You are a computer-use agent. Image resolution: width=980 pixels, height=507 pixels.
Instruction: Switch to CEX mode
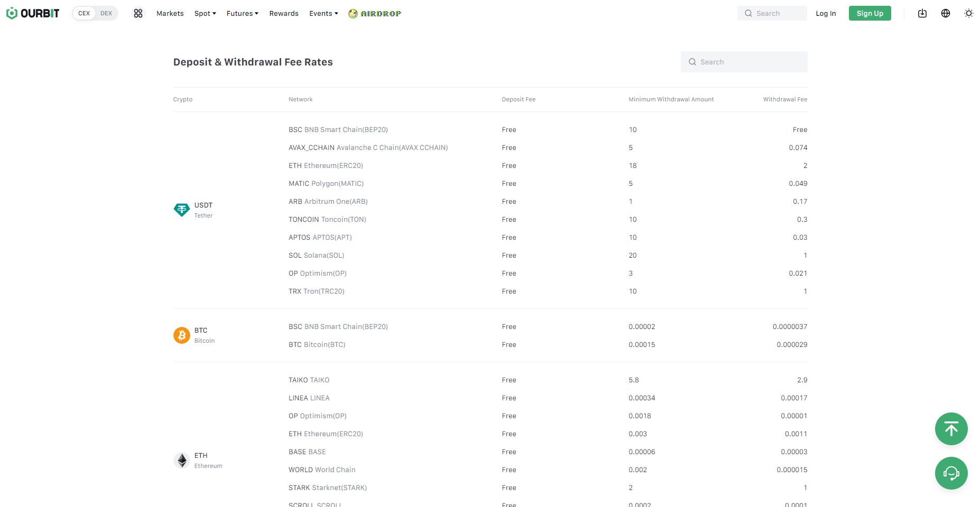(x=84, y=13)
